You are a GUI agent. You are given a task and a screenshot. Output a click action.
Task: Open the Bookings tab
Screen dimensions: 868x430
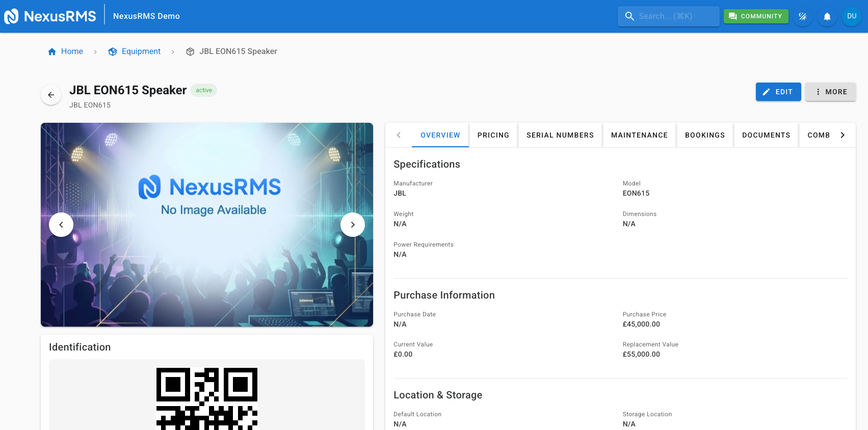(x=705, y=135)
